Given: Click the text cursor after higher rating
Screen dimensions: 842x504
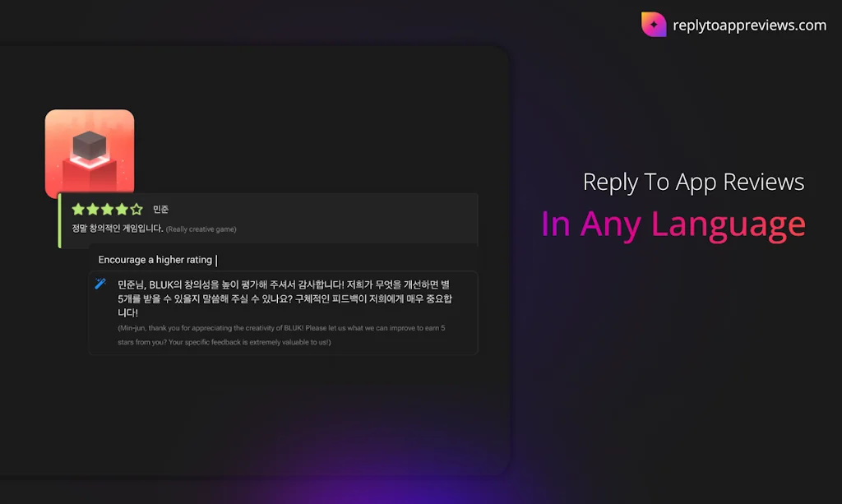Looking at the screenshot, I should 216,261.
